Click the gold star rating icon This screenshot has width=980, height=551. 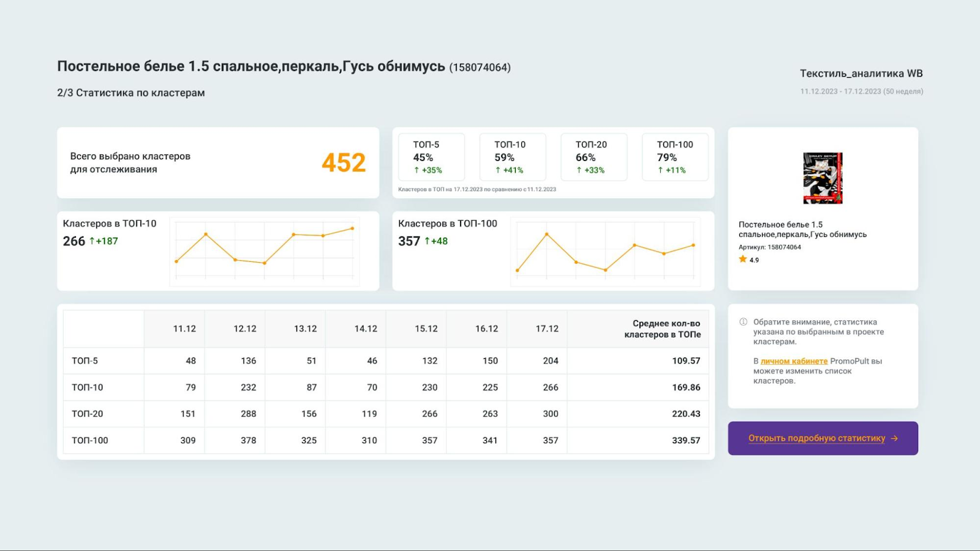pyautogui.click(x=742, y=260)
